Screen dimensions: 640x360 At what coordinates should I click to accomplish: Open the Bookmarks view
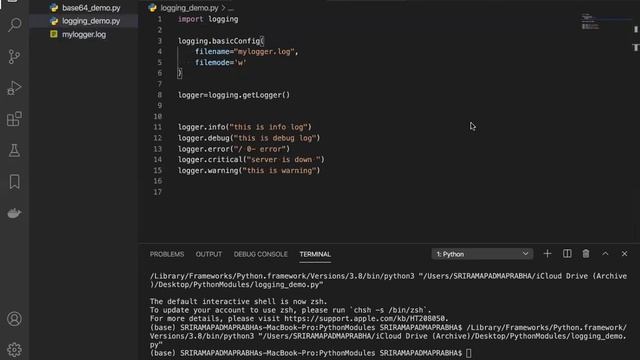[14, 182]
